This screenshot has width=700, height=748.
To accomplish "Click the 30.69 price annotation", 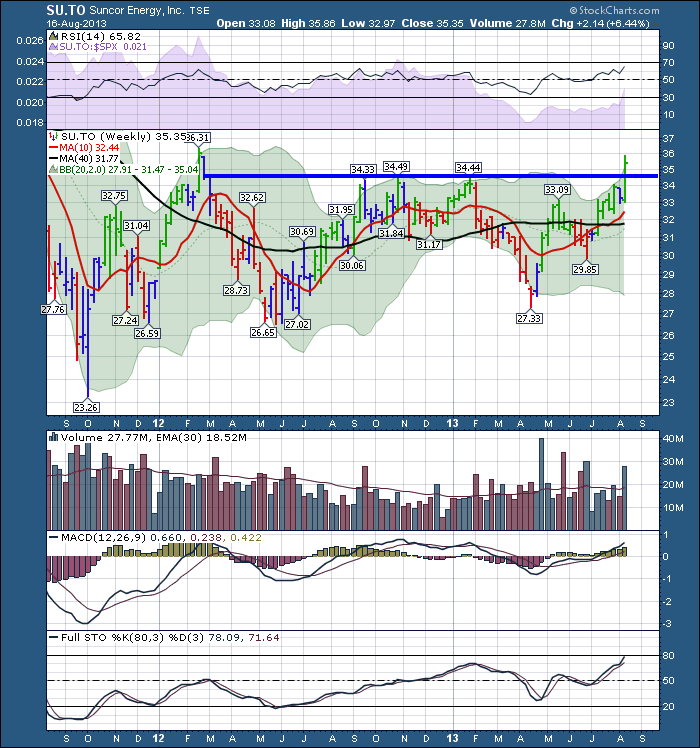I will coord(302,232).
